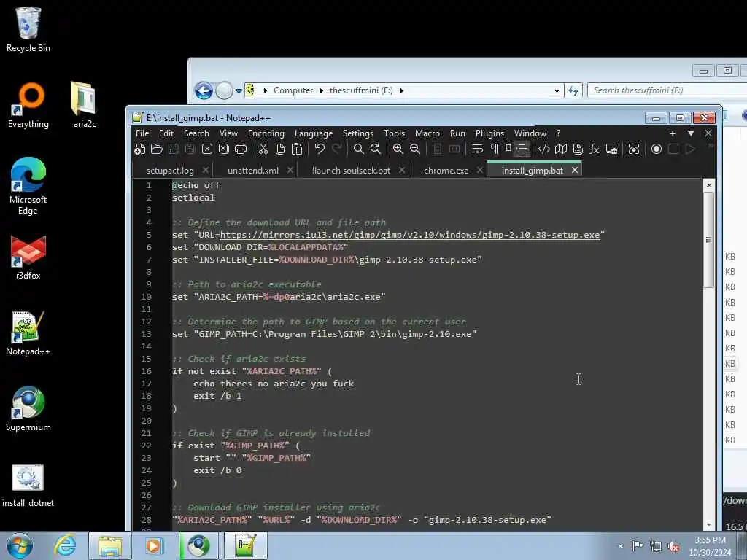747x560 pixels.
Task: Click the Cut scissors icon
Action: coord(263,149)
